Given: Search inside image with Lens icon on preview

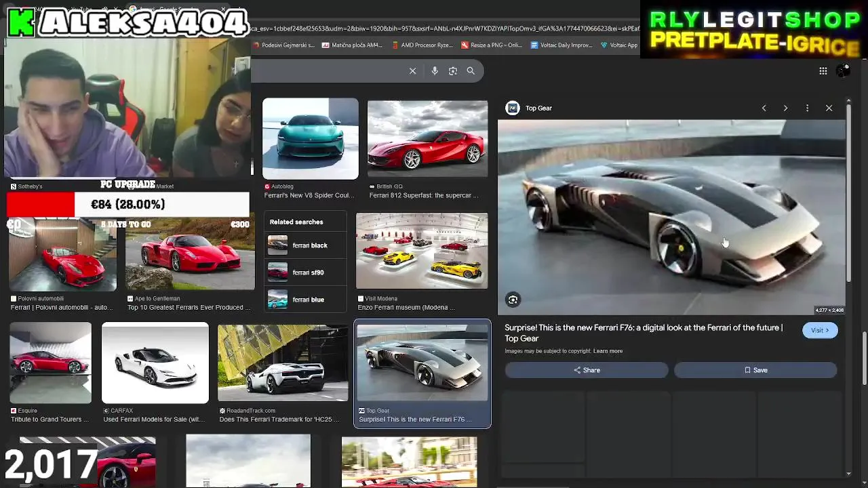Looking at the screenshot, I should [x=513, y=300].
